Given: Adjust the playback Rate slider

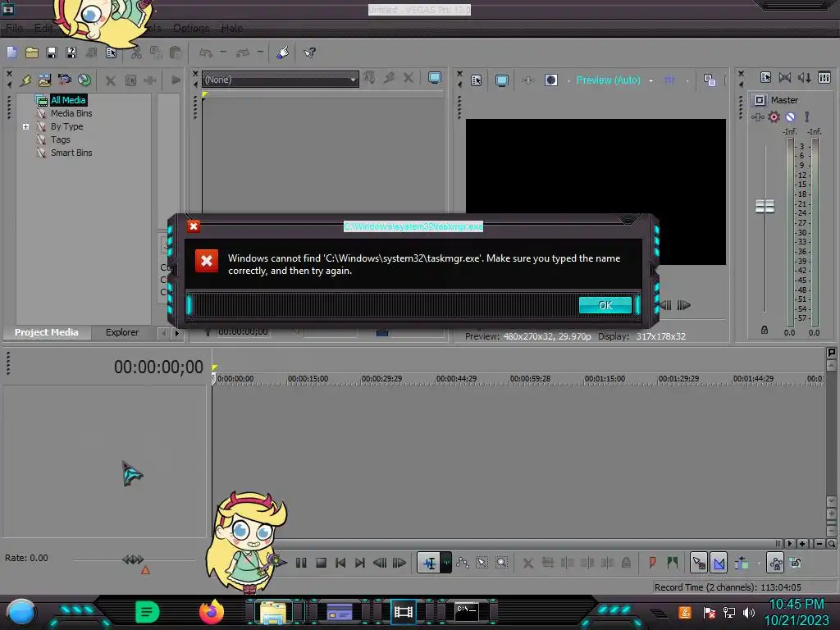Looking at the screenshot, I should coord(133,559).
